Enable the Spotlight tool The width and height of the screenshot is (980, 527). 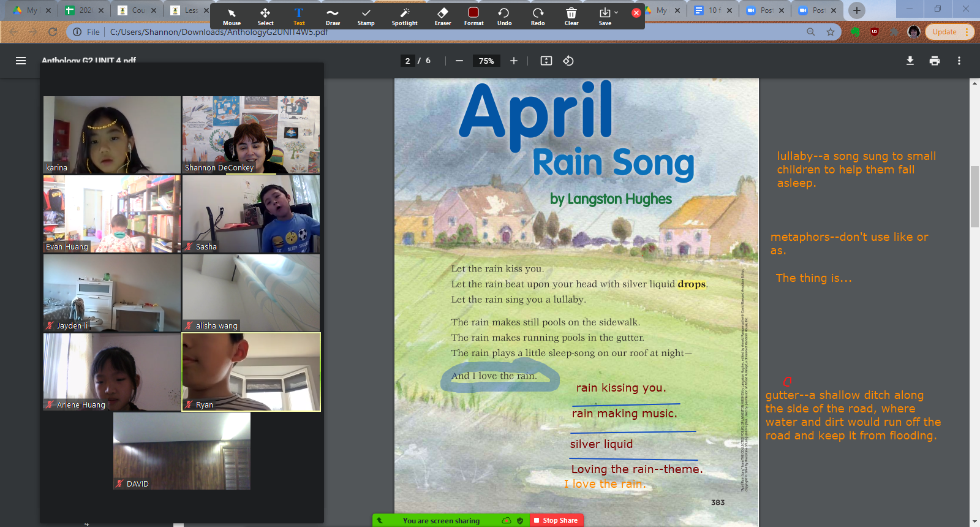point(404,17)
